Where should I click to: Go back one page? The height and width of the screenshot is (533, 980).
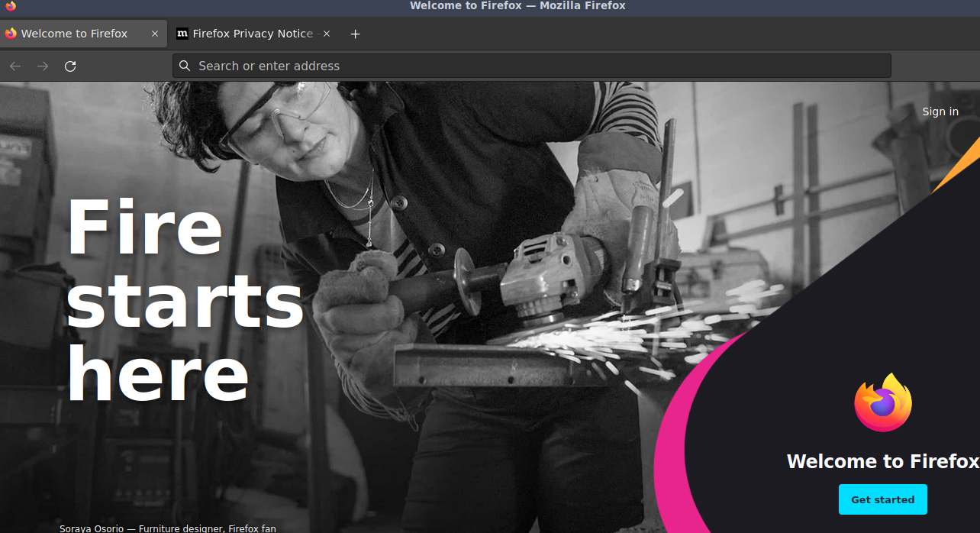15,66
